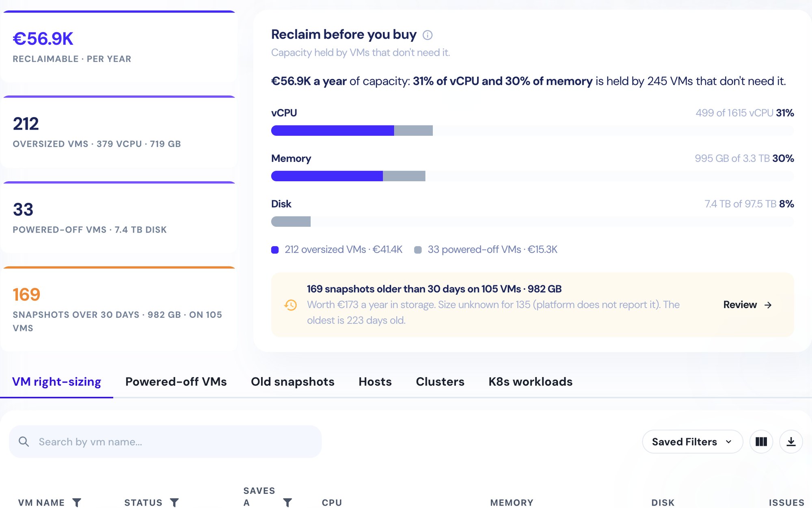812x508 pixels.
Task: Open the column chooser icon
Action: click(x=761, y=442)
